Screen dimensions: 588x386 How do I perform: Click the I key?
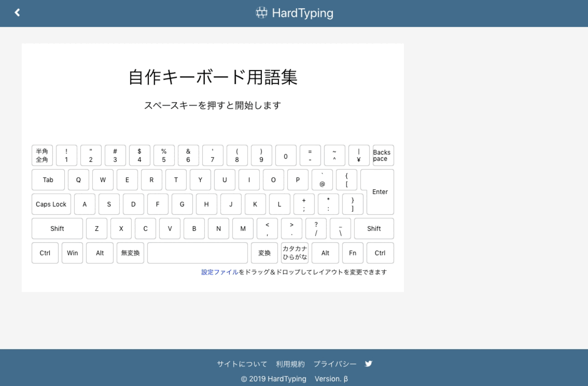click(x=249, y=180)
